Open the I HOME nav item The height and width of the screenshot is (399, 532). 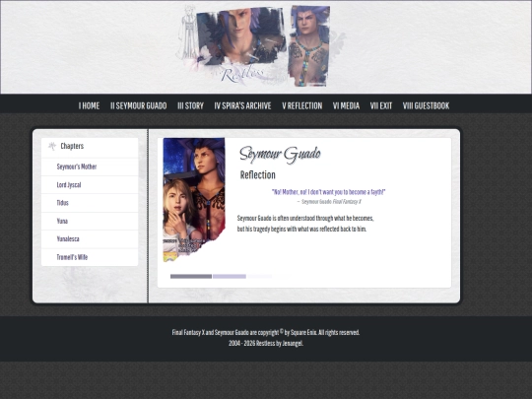tap(89, 105)
